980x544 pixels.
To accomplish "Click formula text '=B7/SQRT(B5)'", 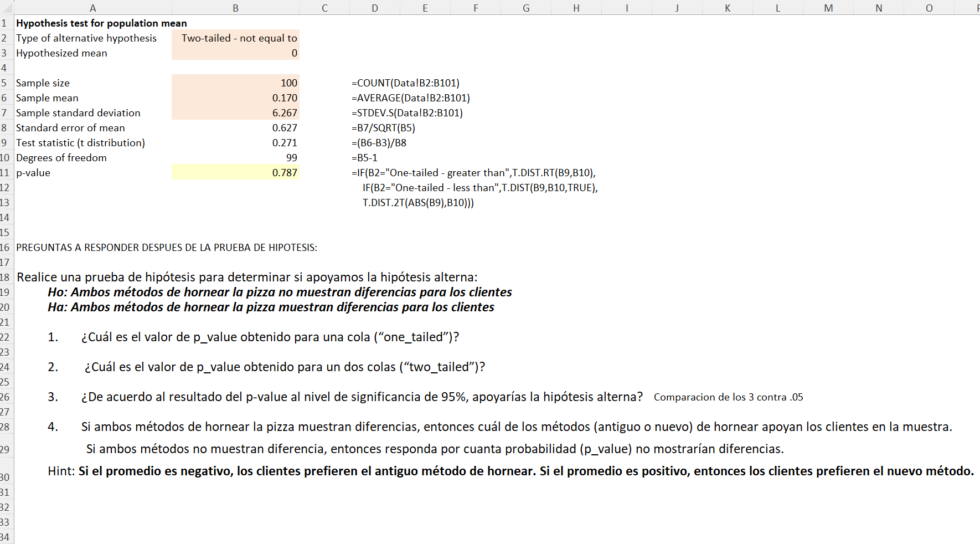I will point(383,128).
